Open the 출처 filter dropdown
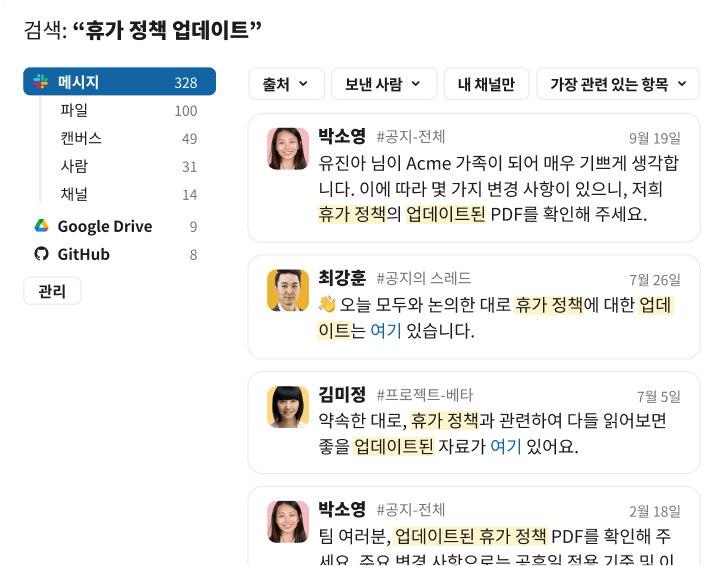723x566 pixels. [286, 84]
